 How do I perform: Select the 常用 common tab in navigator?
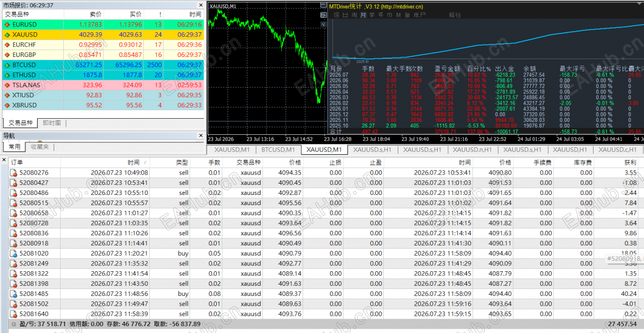(14, 147)
